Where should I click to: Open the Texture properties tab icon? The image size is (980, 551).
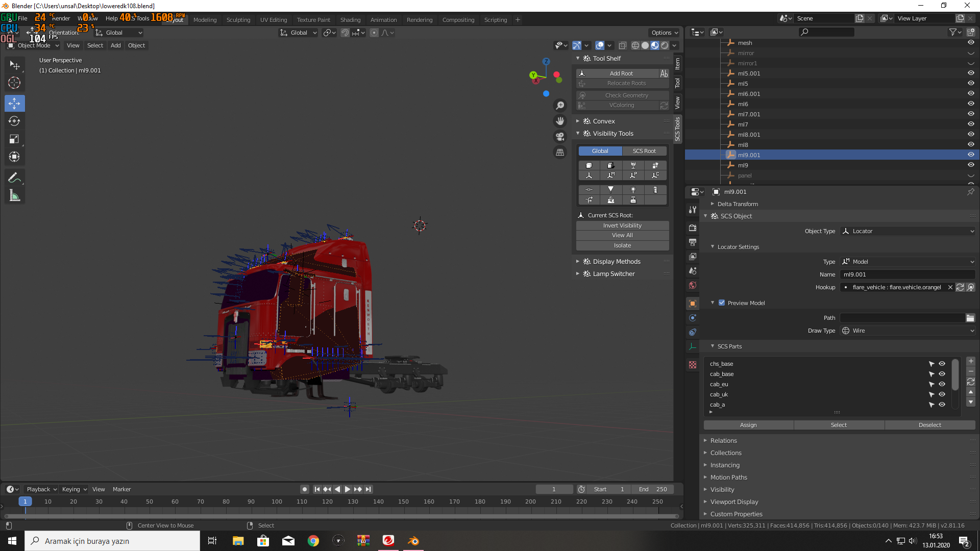click(x=693, y=365)
